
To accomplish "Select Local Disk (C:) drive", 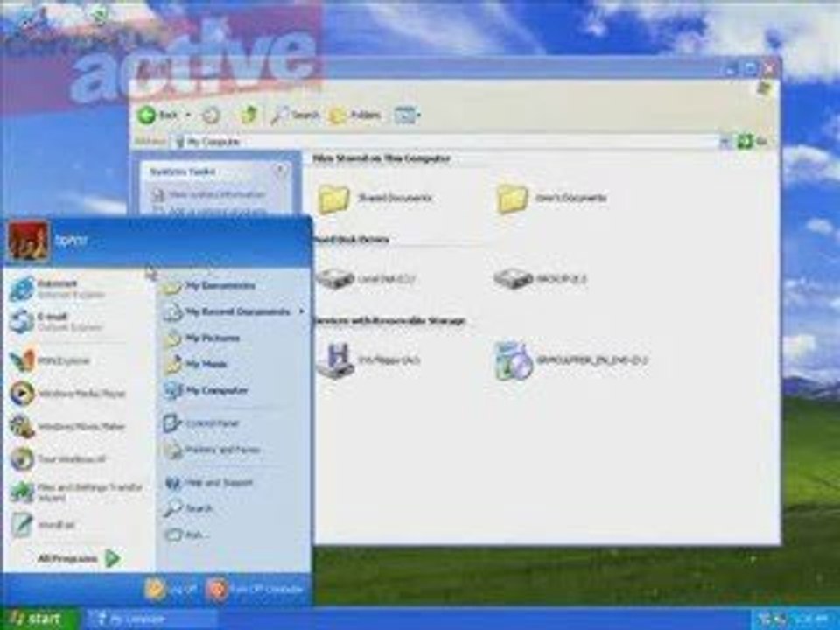I will (x=367, y=278).
